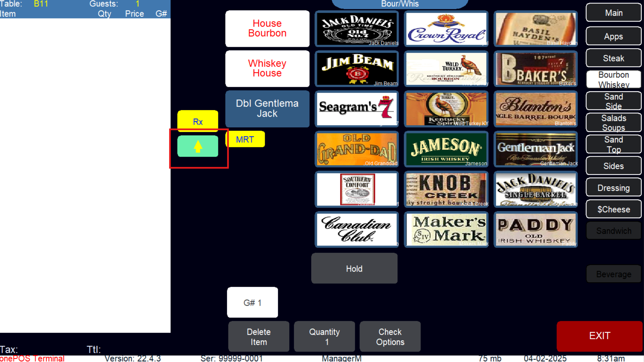
Task: Click the Qty column header
Action: (104, 14)
